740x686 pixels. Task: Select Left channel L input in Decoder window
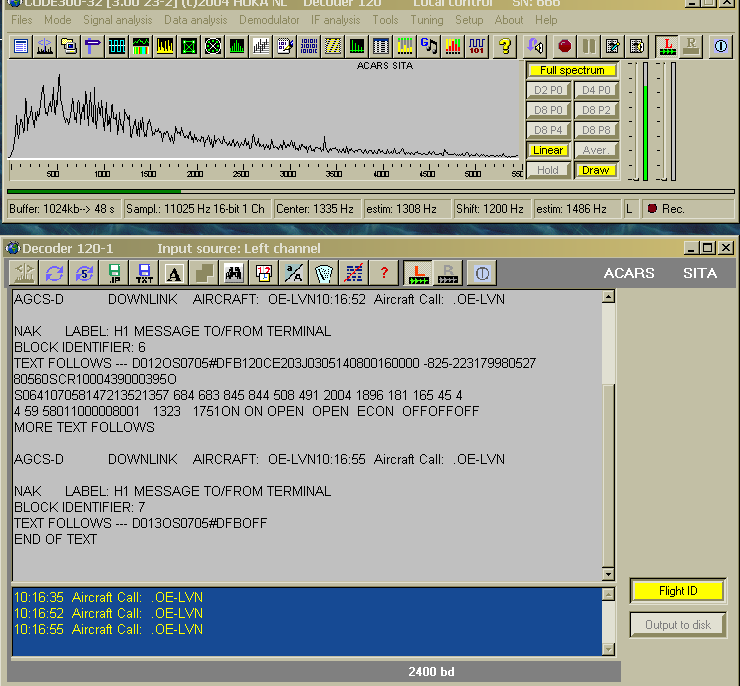click(418, 273)
